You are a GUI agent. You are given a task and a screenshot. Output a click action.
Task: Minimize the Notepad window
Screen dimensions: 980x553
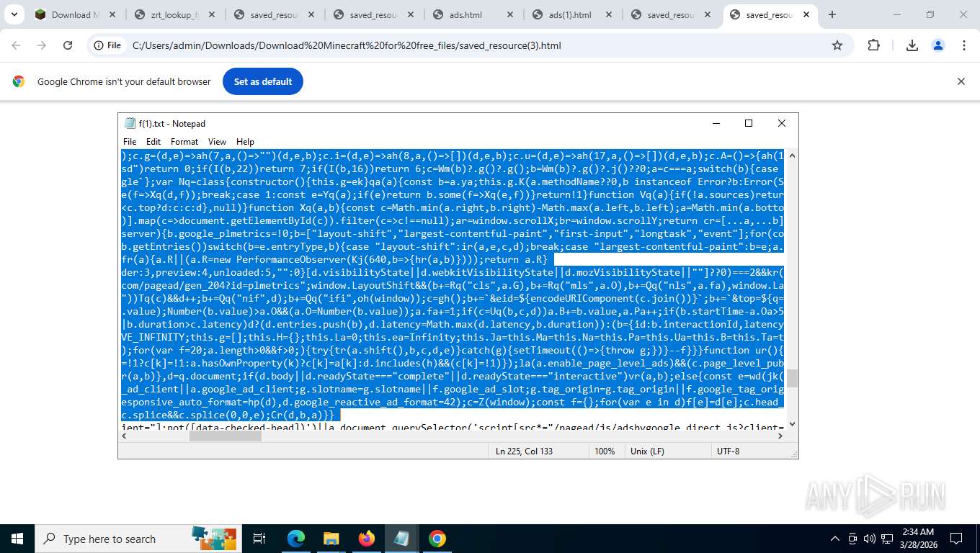point(716,124)
